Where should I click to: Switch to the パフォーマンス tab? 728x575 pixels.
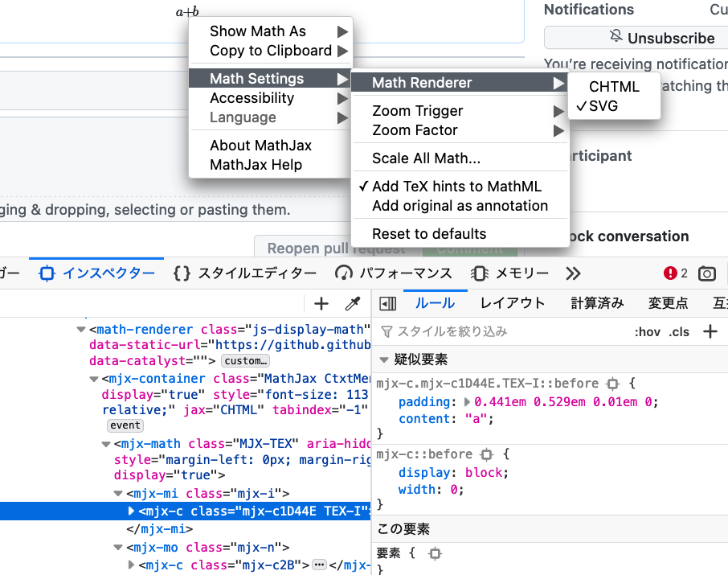tap(393, 273)
